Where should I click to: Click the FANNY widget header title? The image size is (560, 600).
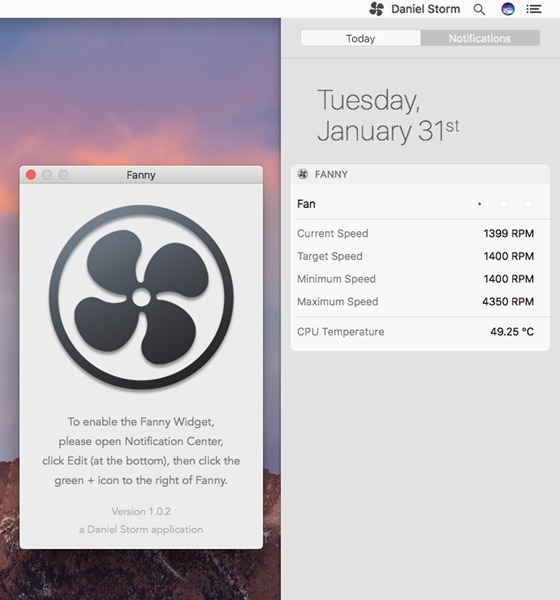[331, 174]
